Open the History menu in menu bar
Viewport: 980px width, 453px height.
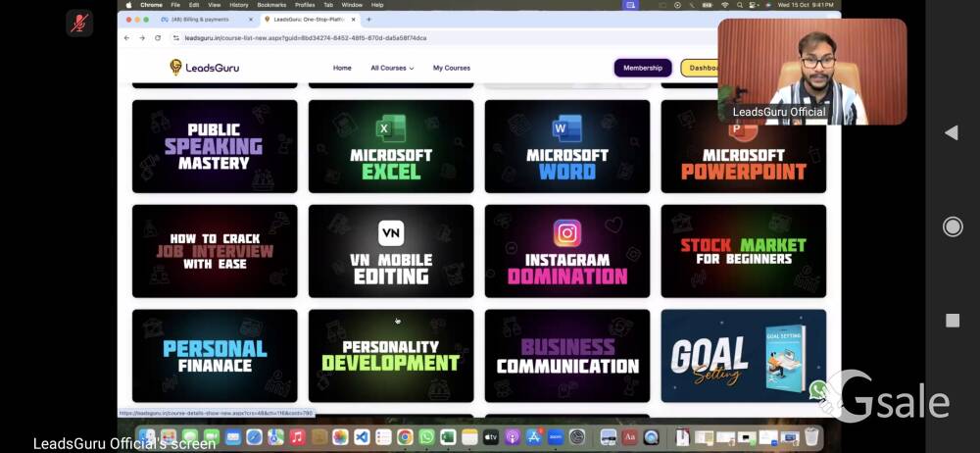coord(238,5)
